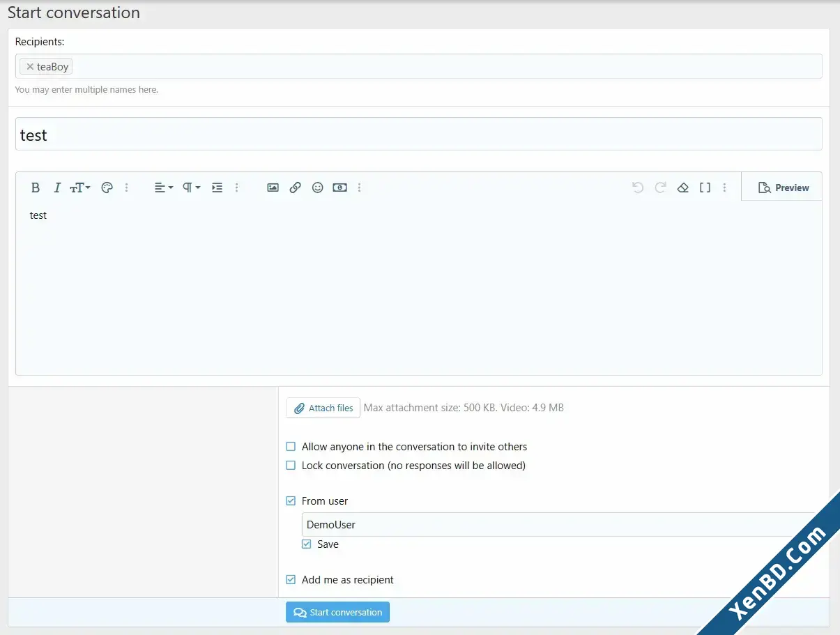The image size is (840, 635).
Task: Click the conversation title field
Action: point(419,134)
